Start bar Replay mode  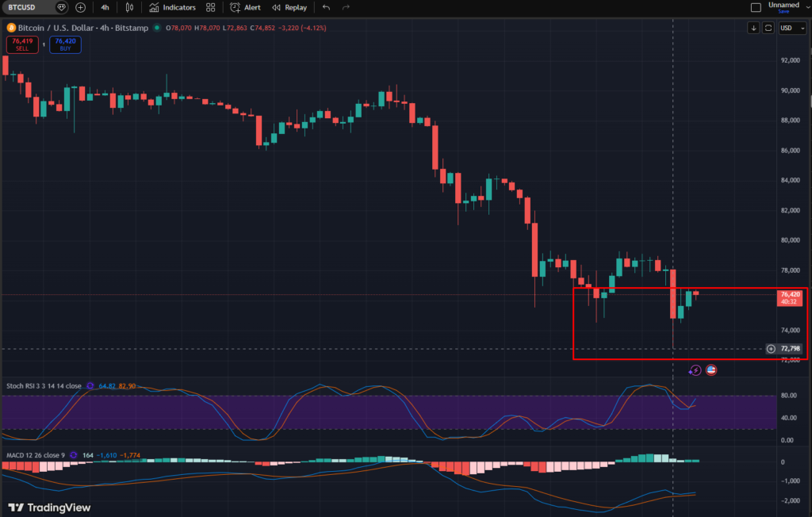click(x=289, y=7)
